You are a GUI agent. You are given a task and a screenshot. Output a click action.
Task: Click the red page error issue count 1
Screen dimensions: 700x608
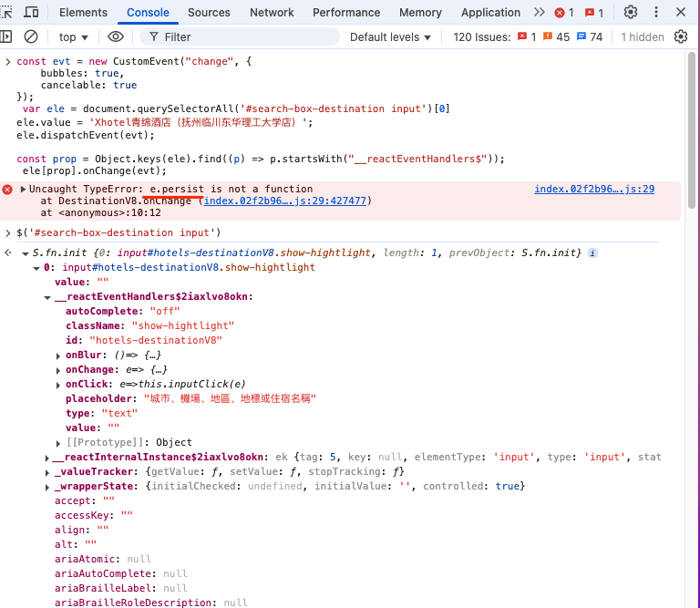click(527, 37)
